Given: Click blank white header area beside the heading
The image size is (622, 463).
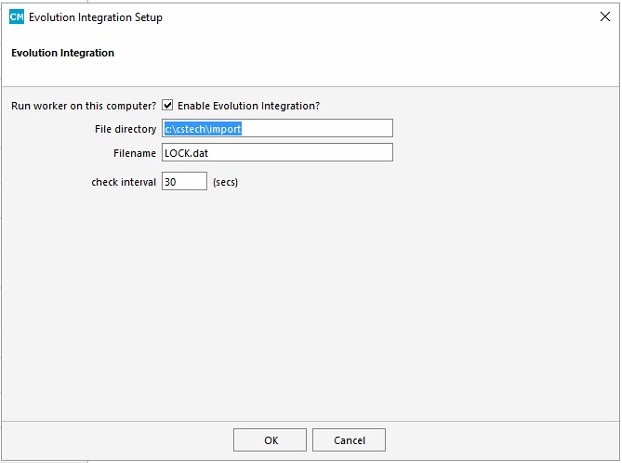Looking at the screenshot, I should [x=357, y=53].
